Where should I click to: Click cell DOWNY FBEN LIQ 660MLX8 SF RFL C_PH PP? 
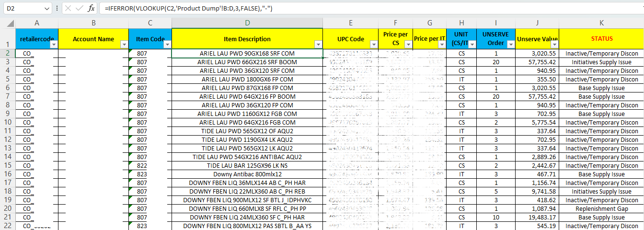point(247,208)
